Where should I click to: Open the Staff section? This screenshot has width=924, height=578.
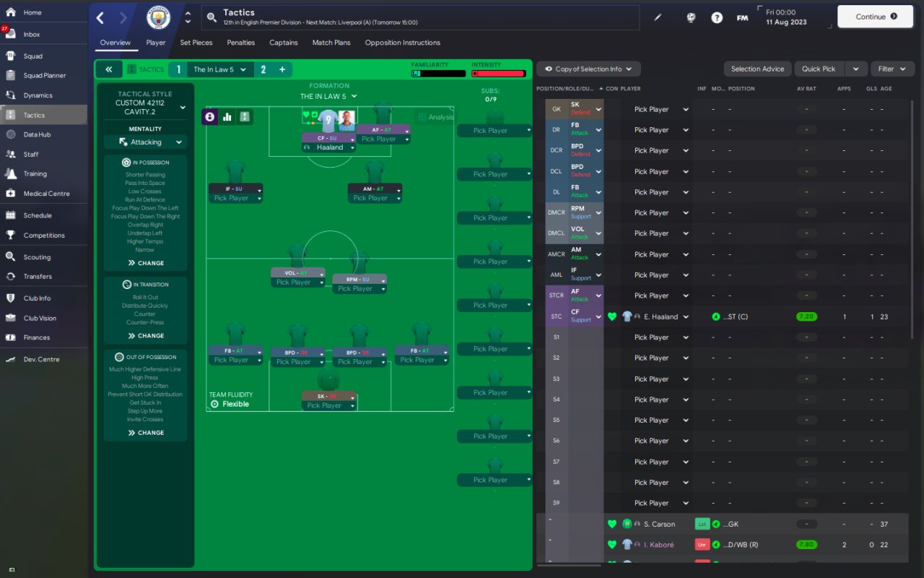tap(31, 154)
